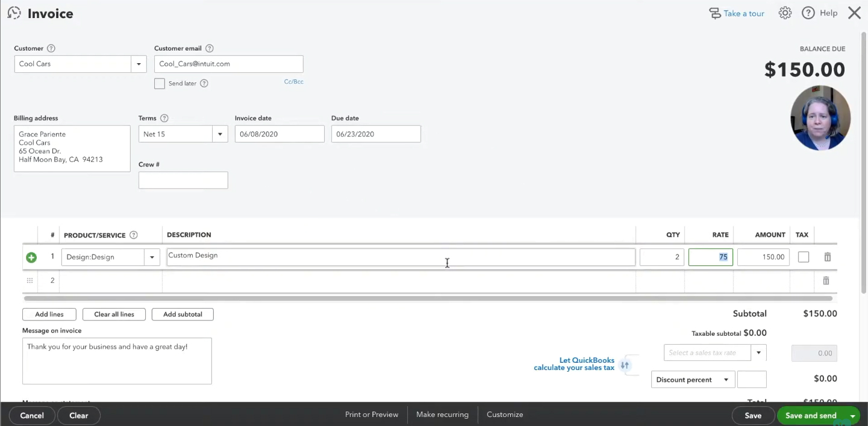Image resolution: width=868 pixels, height=426 pixels.
Task: Click the drag handle on line 2
Action: [x=30, y=280]
